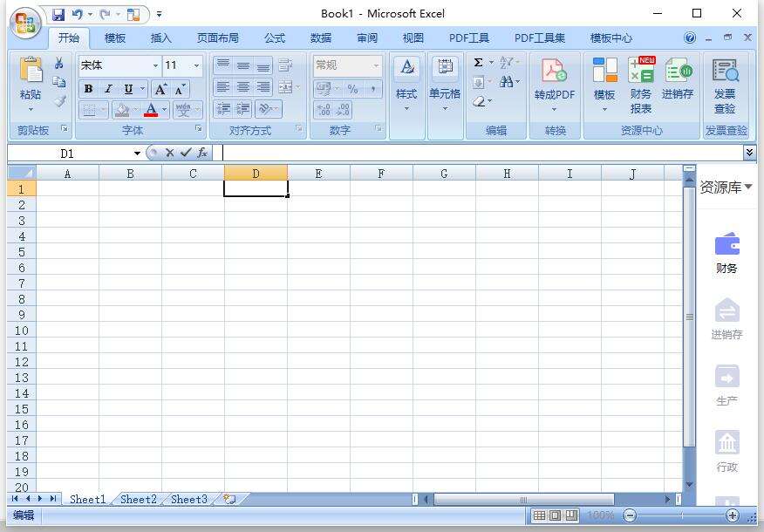Decrease font size with the shrink font icon
Image resolution: width=764 pixels, height=532 pixels.
click(180, 89)
